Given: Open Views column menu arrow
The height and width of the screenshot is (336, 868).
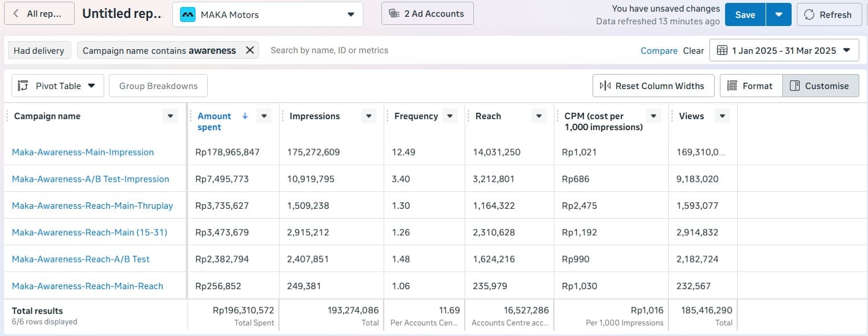Looking at the screenshot, I should 722,116.
